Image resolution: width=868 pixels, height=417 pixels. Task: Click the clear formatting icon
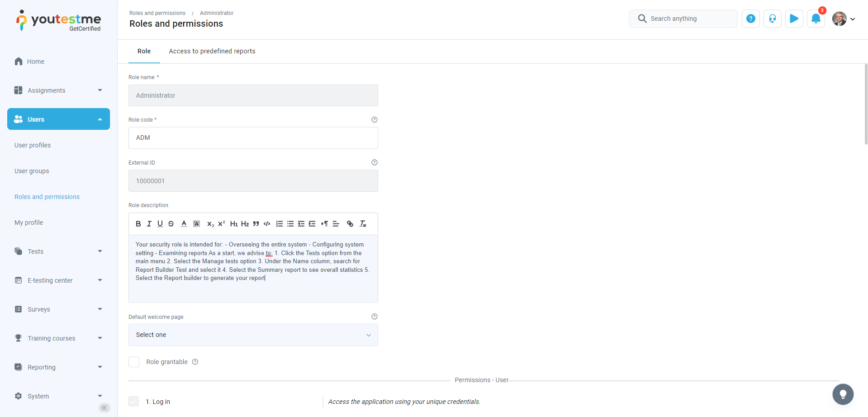(x=363, y=224)
